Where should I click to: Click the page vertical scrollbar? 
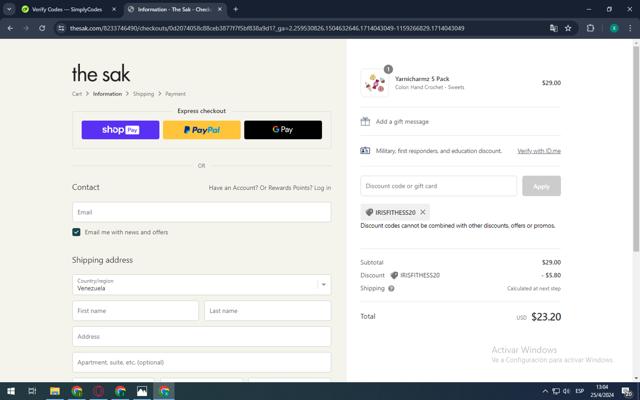point(636,149)
